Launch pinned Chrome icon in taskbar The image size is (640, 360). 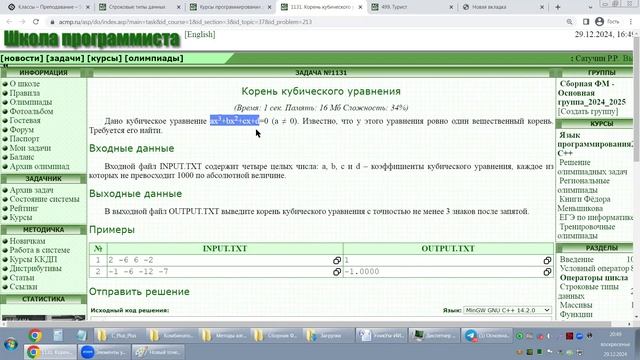point(36,336)
